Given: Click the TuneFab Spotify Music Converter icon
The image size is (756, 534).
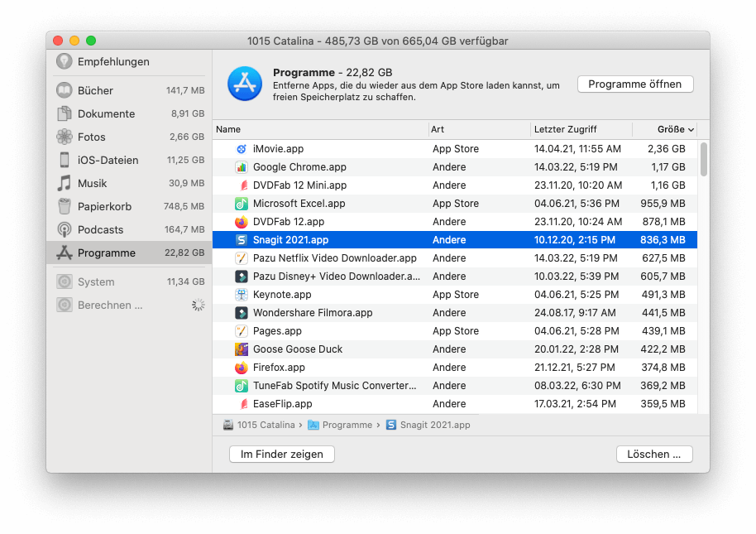Looking at the screenshot, I should point(241,386).
